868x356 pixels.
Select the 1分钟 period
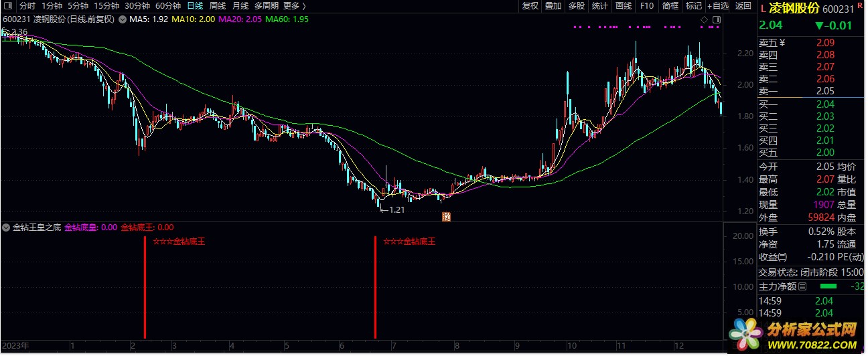52,6
